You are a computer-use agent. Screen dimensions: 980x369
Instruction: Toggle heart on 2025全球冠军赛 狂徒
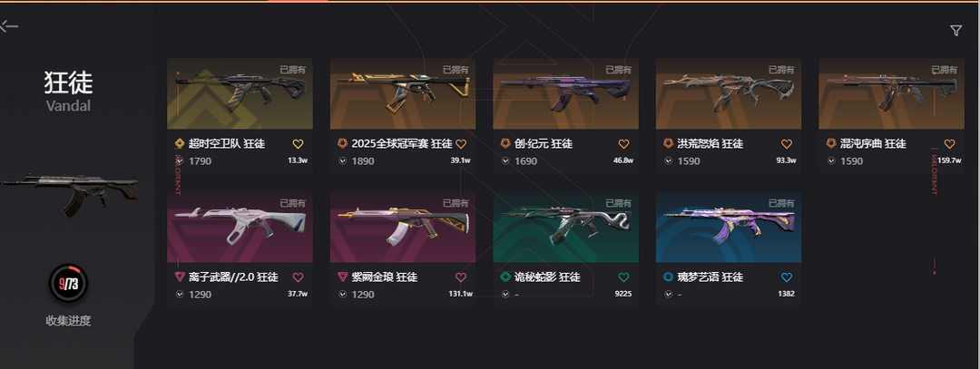(461, 144)
